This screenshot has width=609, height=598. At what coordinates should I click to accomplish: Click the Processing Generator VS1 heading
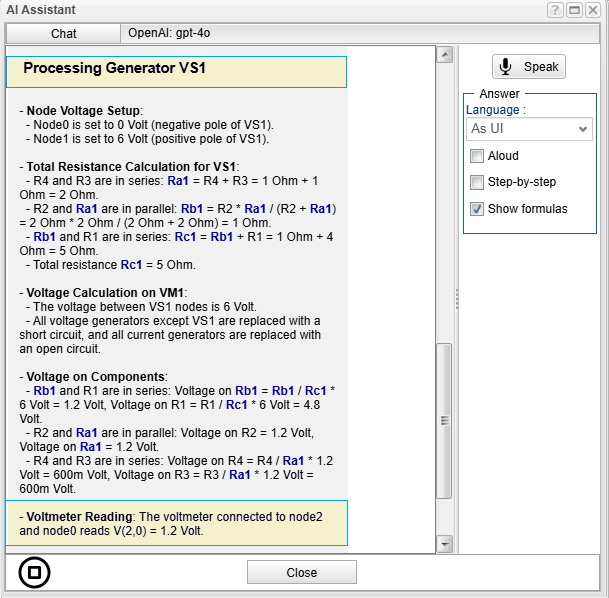(x=114, y=68)
